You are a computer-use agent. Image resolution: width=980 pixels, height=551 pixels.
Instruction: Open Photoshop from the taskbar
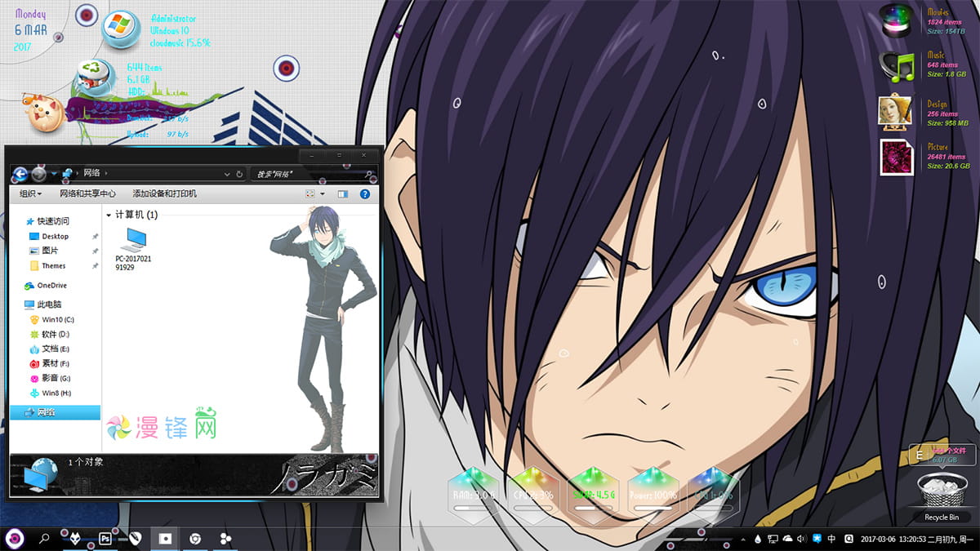pos(105,539)
